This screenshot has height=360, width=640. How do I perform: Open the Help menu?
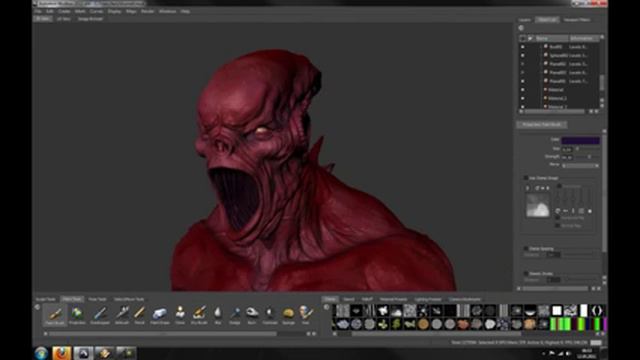click(x=185, y=11)
